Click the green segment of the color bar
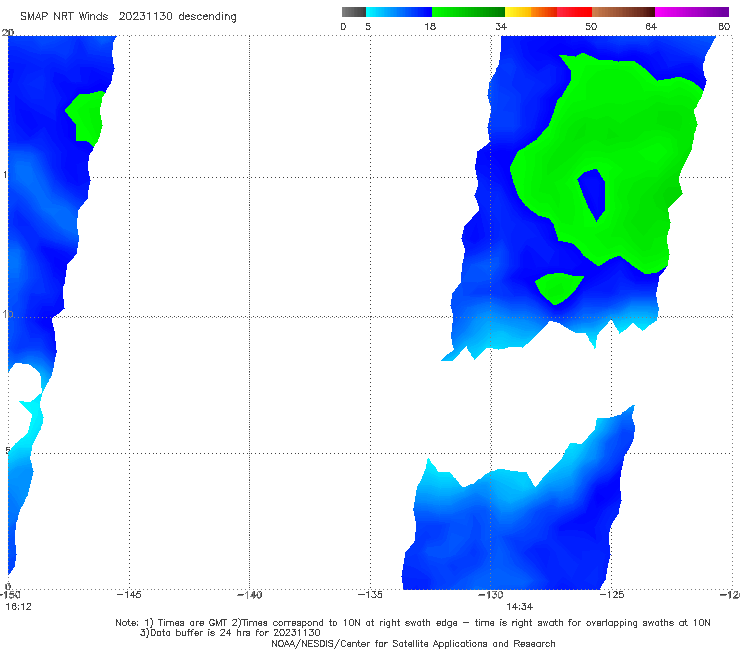740x650 pixels. point(468,12)
